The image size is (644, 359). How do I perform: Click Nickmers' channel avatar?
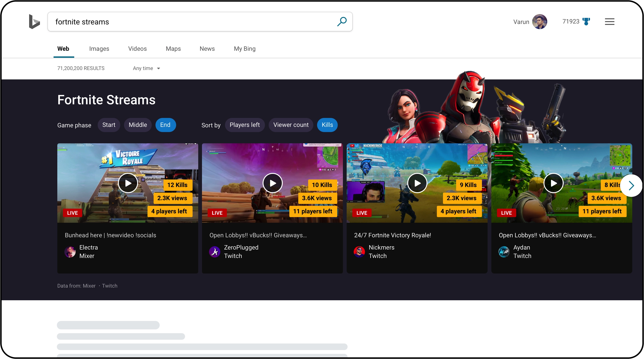click(359, 252)
